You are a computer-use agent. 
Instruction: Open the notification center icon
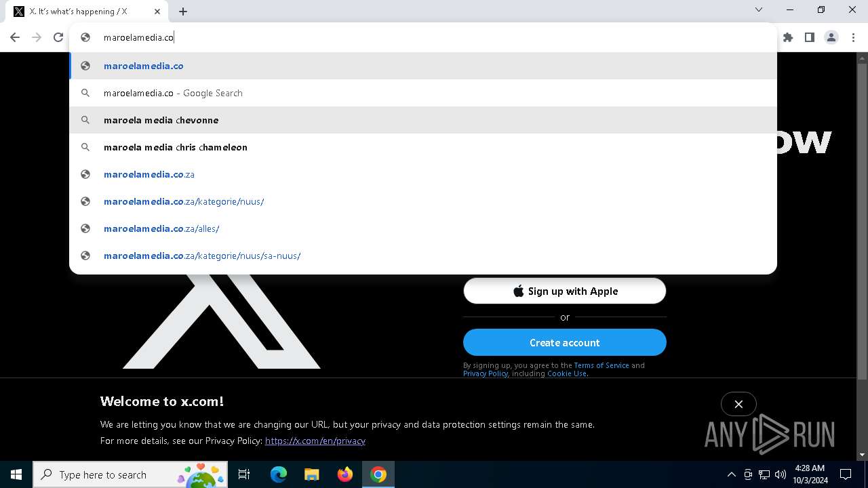846,474
